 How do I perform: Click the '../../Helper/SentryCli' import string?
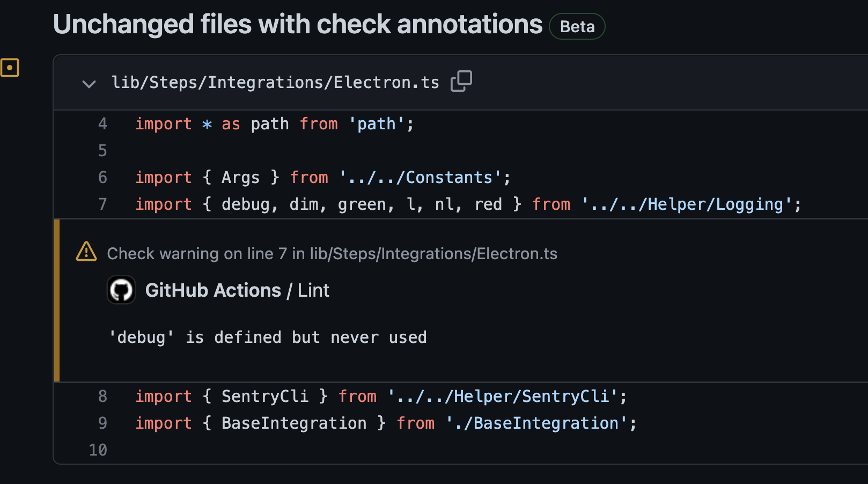pyautogui.click(x=503, y=397)
